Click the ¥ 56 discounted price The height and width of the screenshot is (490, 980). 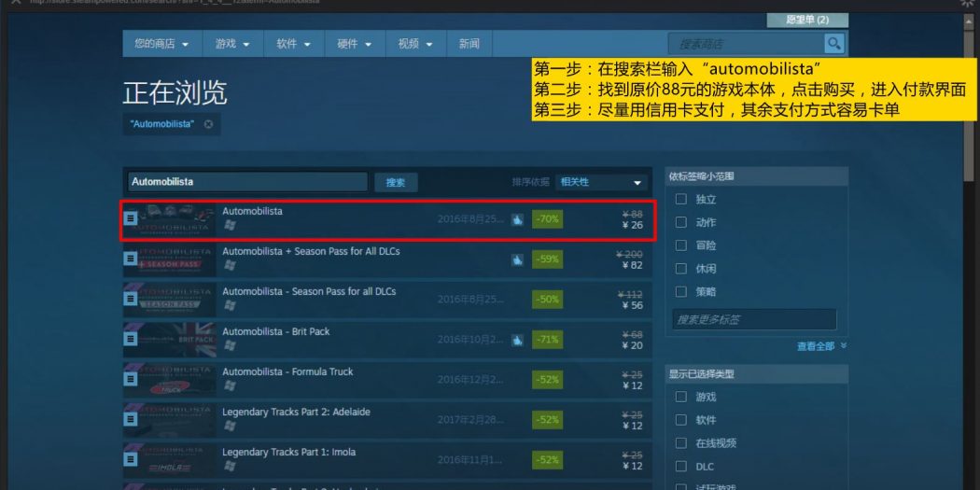click(x=633, y=305)
